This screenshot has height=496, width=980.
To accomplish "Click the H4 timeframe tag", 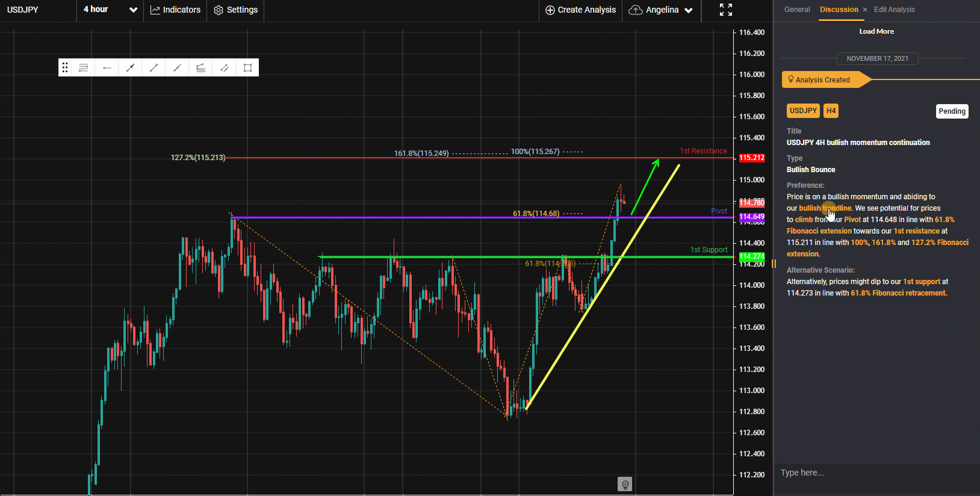I will (831, 111).
